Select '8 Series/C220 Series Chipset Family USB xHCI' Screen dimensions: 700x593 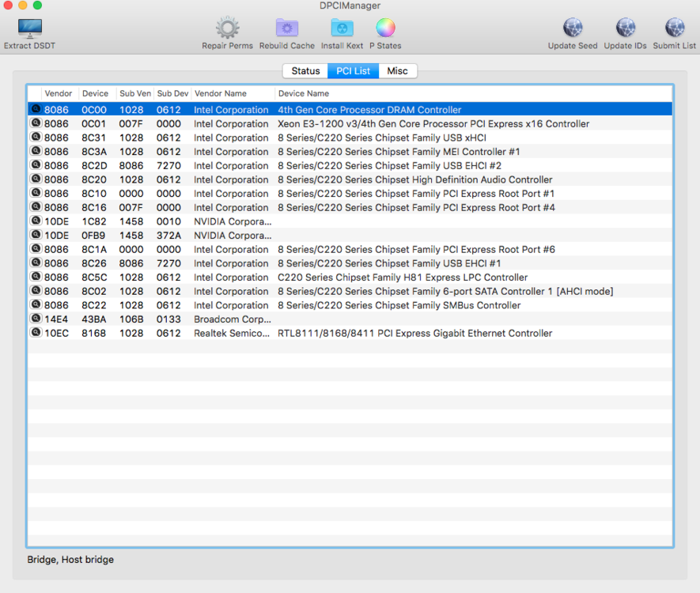click(382, 138)
